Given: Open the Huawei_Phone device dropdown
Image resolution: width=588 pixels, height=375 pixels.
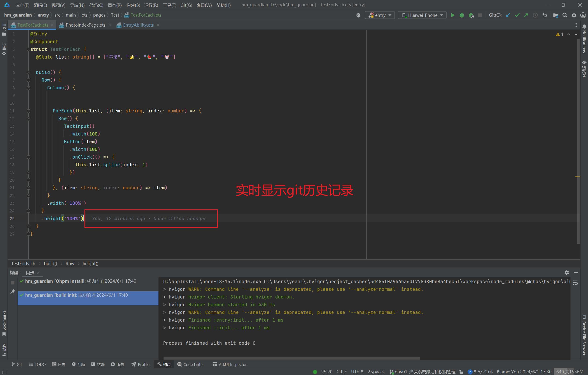Looking at the screenshot, I should coord(422,15).
